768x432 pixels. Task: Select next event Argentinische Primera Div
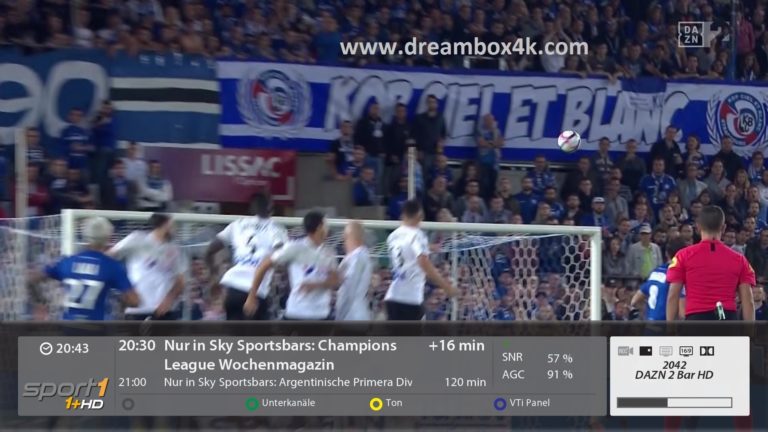pos(288,382)
